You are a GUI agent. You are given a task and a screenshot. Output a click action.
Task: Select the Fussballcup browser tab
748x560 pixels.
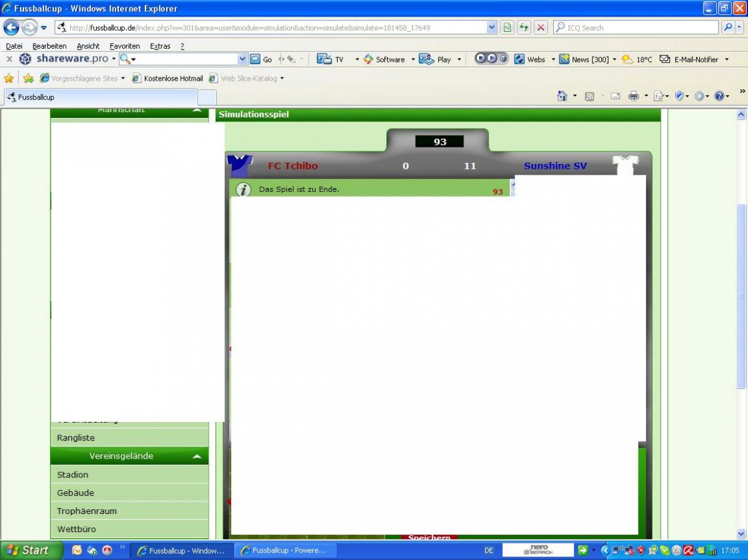pyautogui.click(x=100, y=97)
